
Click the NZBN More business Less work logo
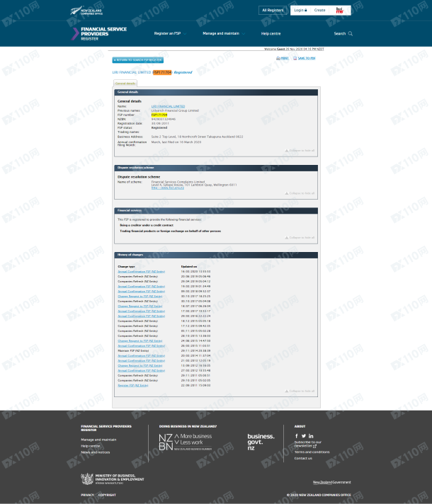click(186, 442)
